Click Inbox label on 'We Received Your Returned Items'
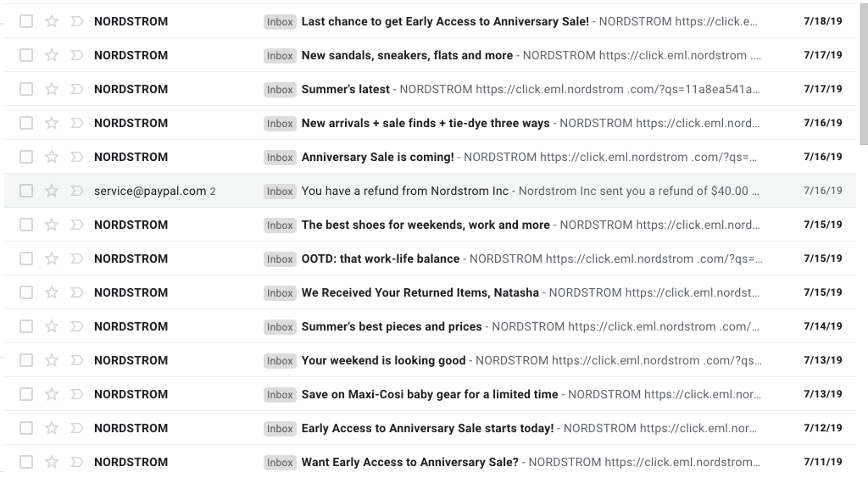Screen dimensions: 868x478 280,292
